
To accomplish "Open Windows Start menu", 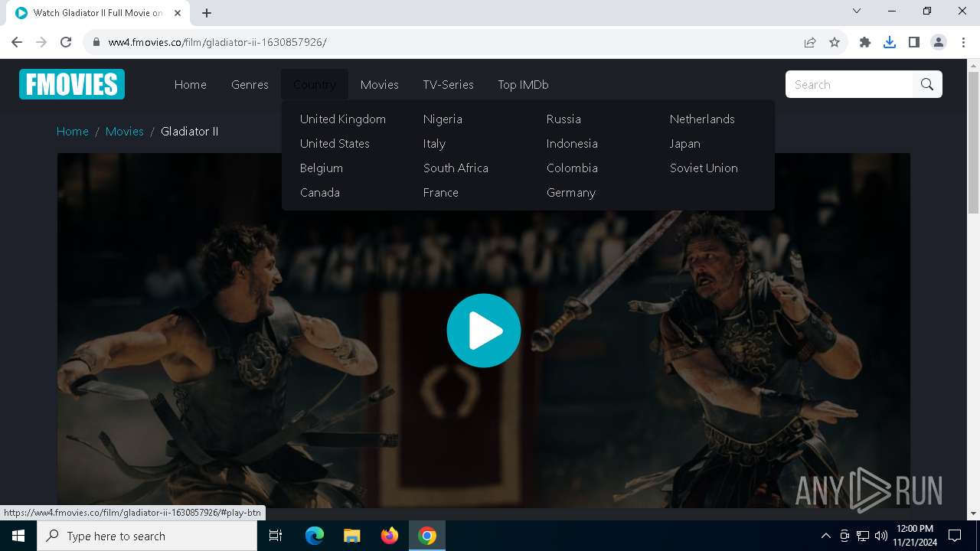I will [x=18, y=536].
